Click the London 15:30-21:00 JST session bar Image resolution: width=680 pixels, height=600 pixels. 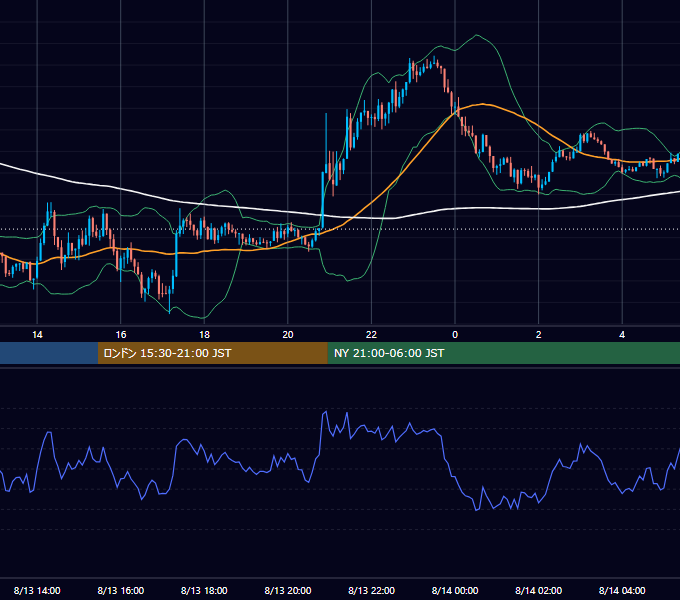click(212, 353)
